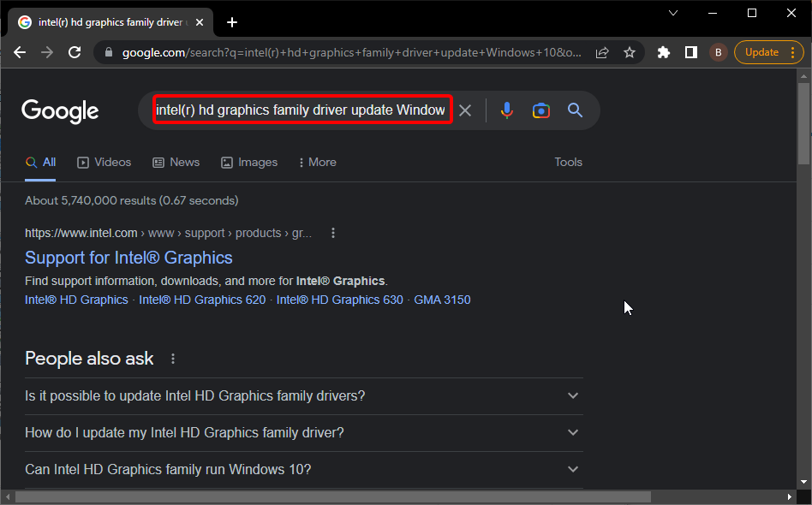The width and height of the screenshot is (812, 505).
Task: Open the More search filters dropdown
Action: [317, 162]
